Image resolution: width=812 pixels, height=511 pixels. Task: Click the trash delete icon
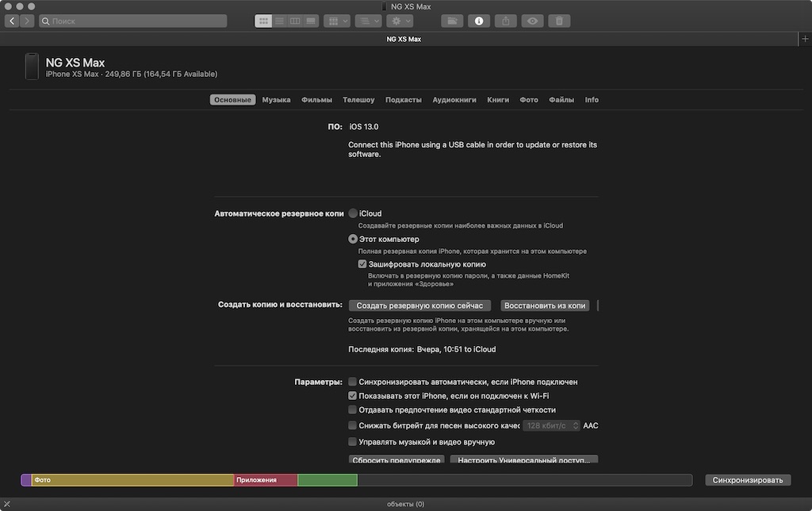(x=559, y=21)
